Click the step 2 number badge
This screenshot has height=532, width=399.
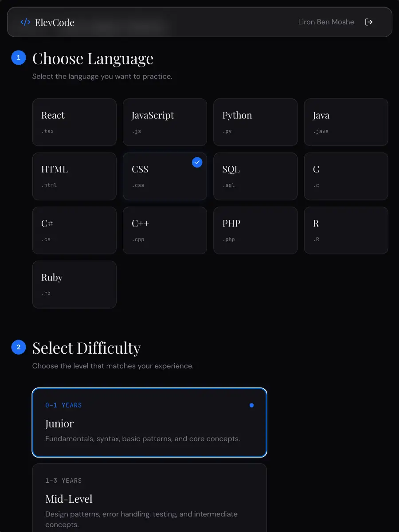click(x=18, y=347)
